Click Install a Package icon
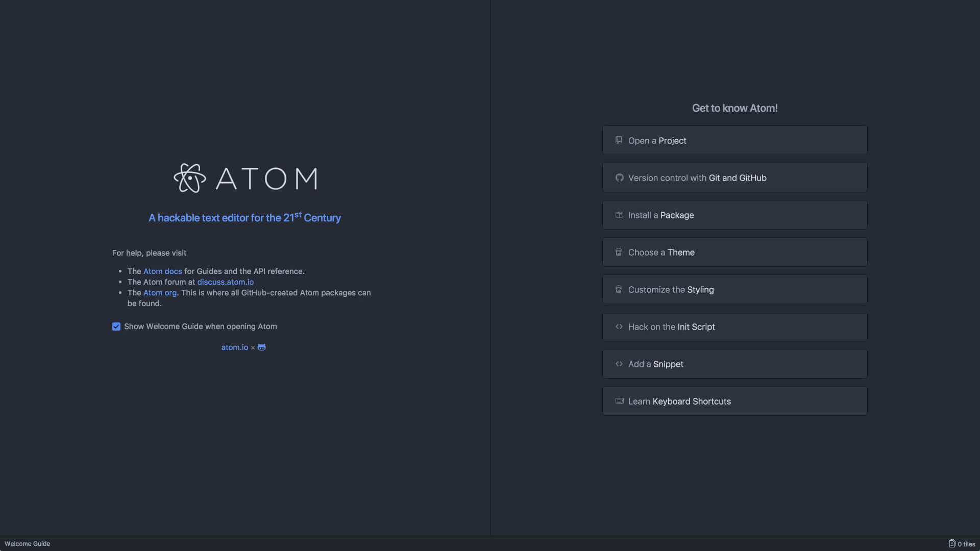The width and height of the screenshot is (980, 551). point(618,215)
